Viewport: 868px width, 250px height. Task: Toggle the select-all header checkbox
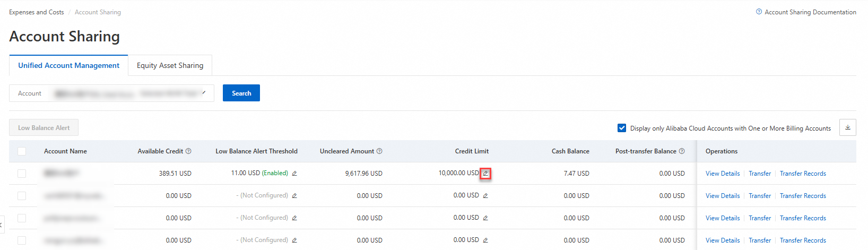(22, 151)
